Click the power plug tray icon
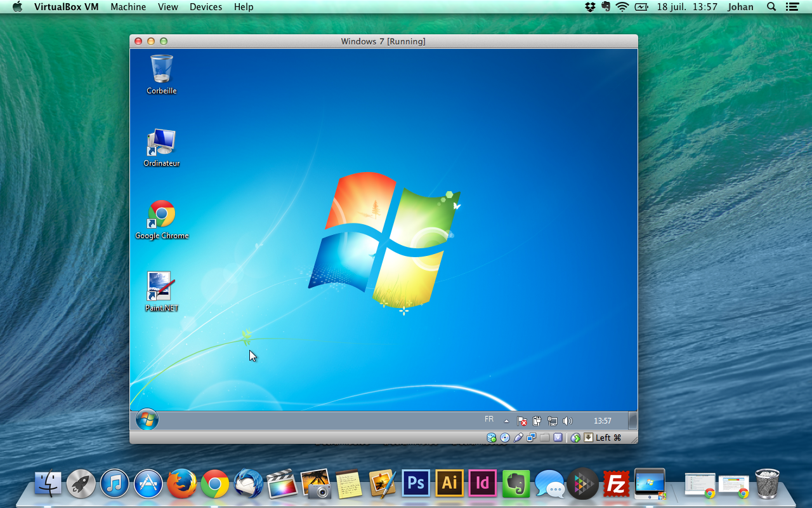The height and width of the screenshot is (508, 812). point(537,421)
